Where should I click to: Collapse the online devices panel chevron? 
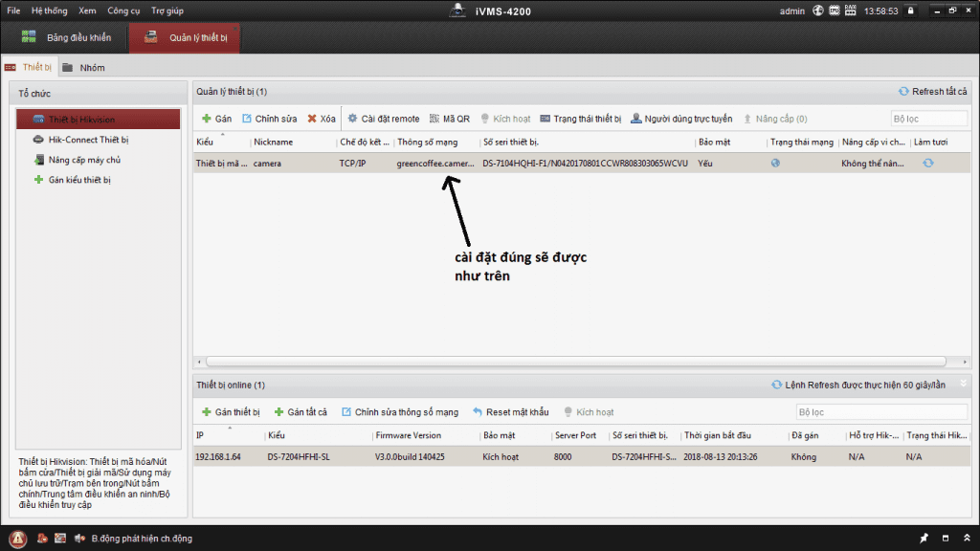pos(964,384)
